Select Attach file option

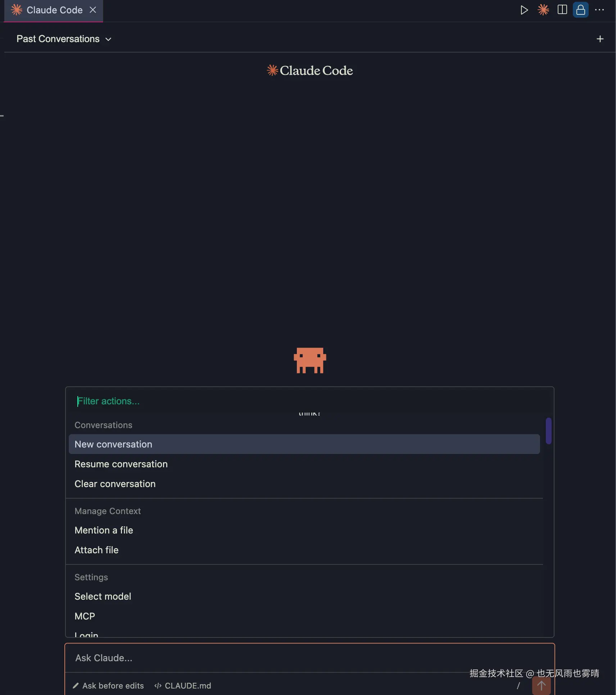pyautogui.click(x=304, y=550)
